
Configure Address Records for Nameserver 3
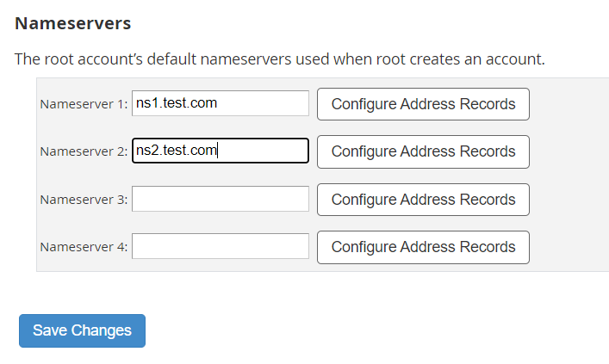pyautogui.click(x=423, y=200)
